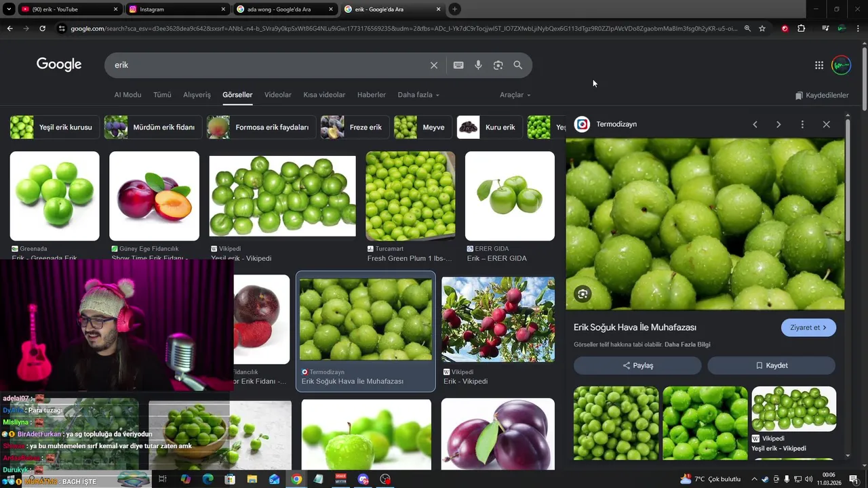Viewport: 868px width, 488px height.
Task: Switch to the YouTube erik tab
Action: 68,9
